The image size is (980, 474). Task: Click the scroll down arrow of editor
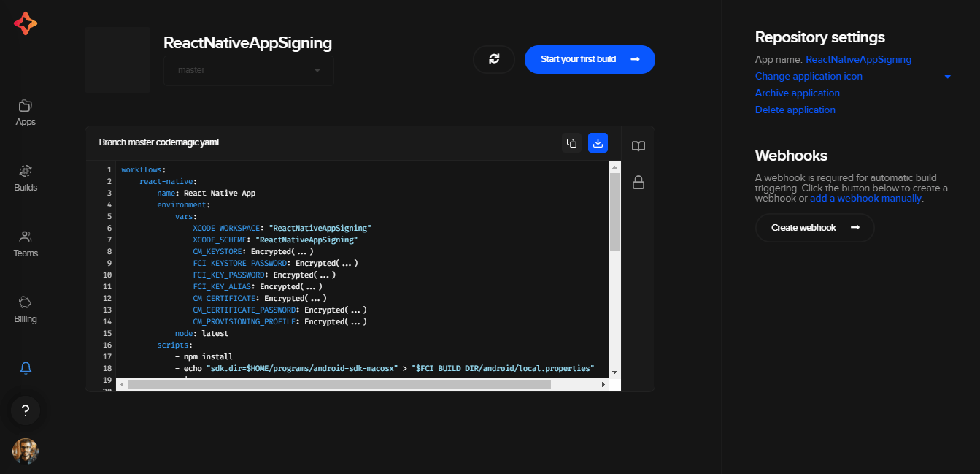614,372
